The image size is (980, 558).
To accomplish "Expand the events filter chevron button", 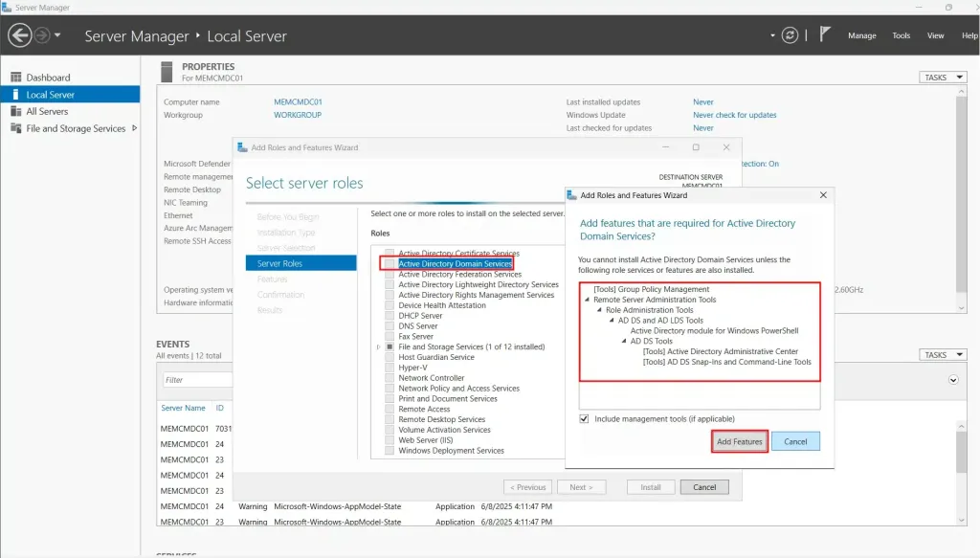I will [x=952, y=380].
